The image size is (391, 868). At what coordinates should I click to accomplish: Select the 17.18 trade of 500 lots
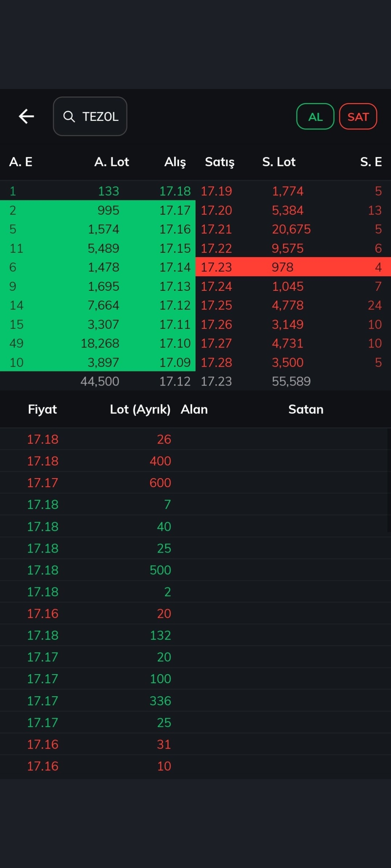tap(195, 570)
